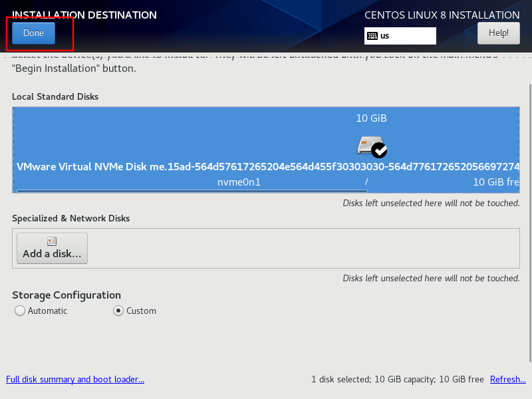532x399 pixels.
Task: Click the vertical scrollbar on the right edge
Action: pyautogui.click(x=530, y=223)
